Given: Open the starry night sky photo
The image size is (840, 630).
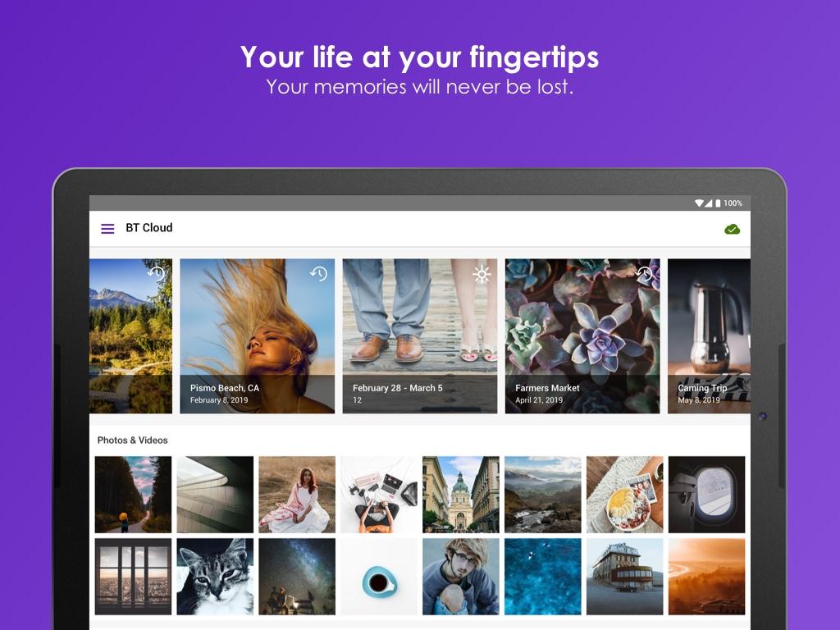Looking at the screenshot, I should click(297, 577).
